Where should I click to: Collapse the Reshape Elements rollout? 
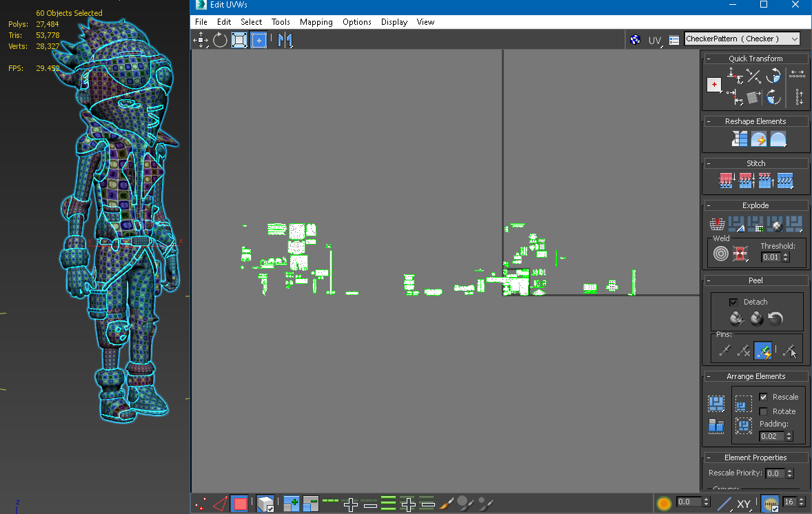[709, 121]
